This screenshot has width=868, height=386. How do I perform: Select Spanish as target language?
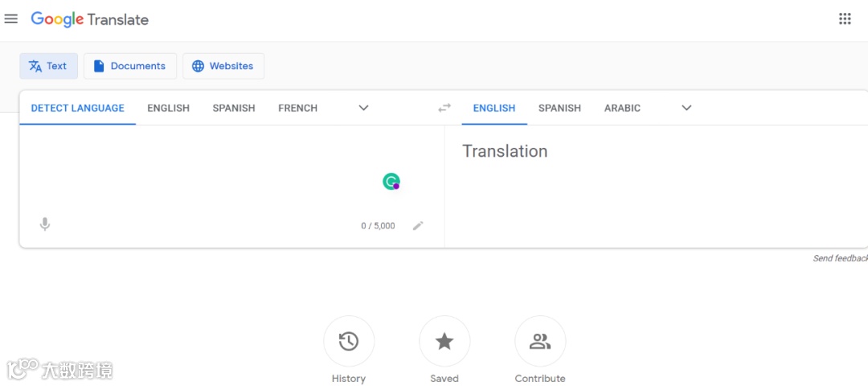(x=559, y=108)
